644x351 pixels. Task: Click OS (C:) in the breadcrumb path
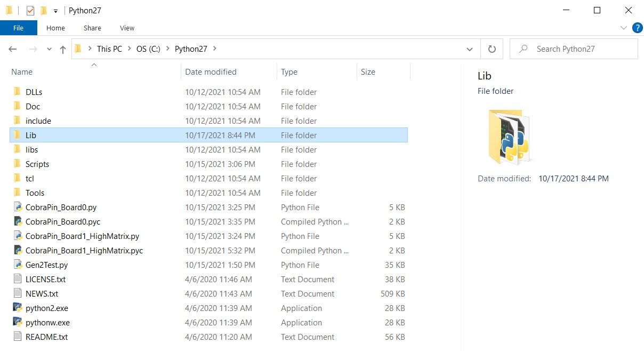148,49
